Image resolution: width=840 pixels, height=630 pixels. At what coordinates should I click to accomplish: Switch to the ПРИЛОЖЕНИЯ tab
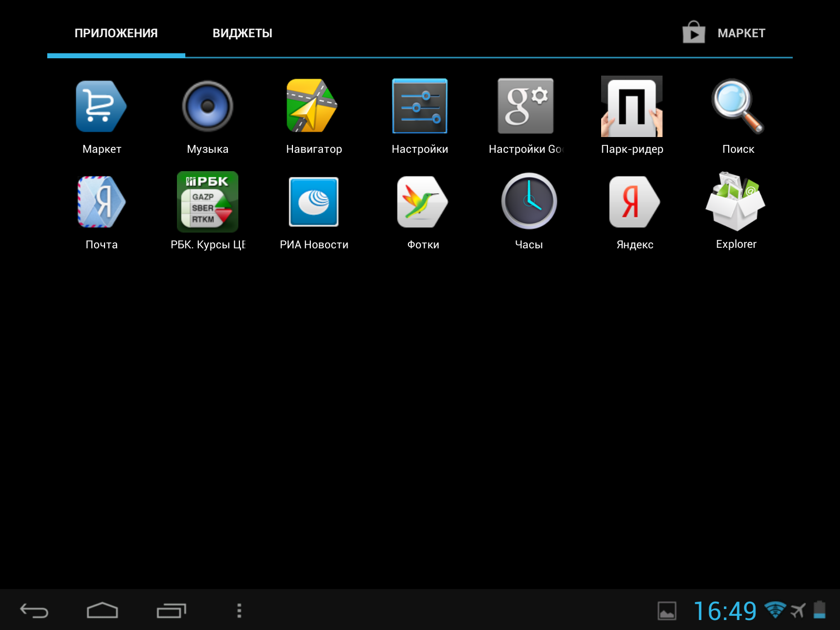coord(116,33)
